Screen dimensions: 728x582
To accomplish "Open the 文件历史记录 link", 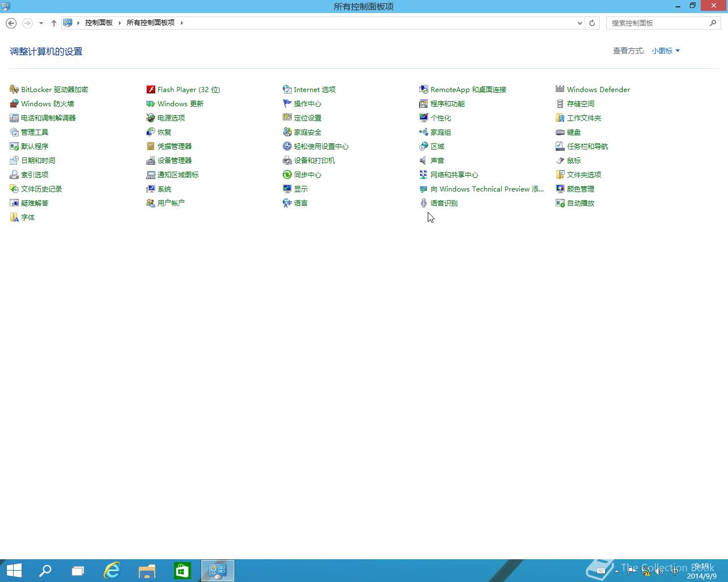I will pos(42,189).
